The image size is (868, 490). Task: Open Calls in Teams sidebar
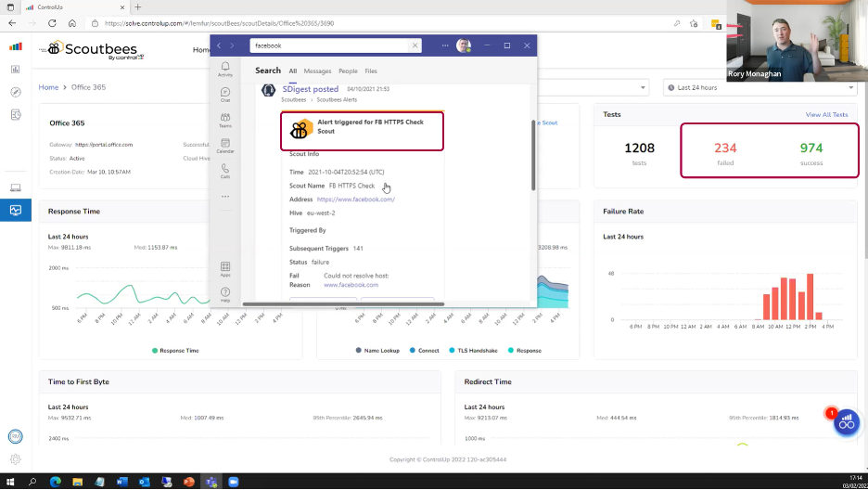pos(225,171)
